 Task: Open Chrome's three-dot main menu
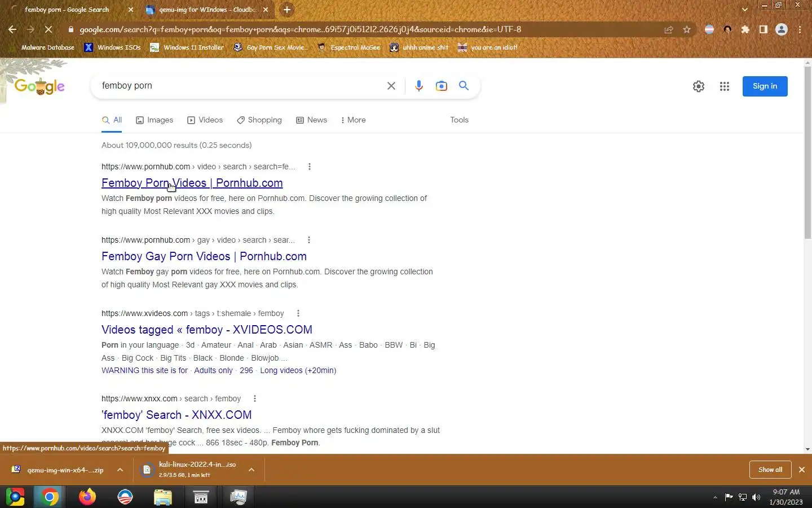[x=800, y=29]
